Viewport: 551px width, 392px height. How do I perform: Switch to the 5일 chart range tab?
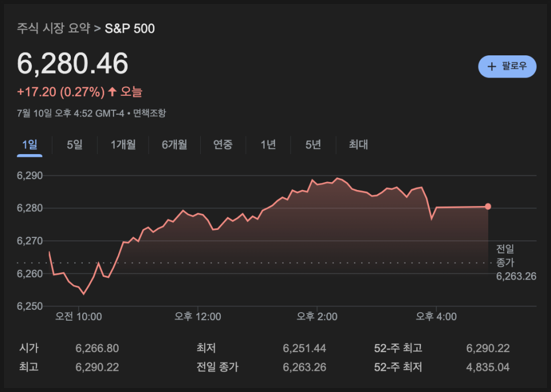coord(75,144)
